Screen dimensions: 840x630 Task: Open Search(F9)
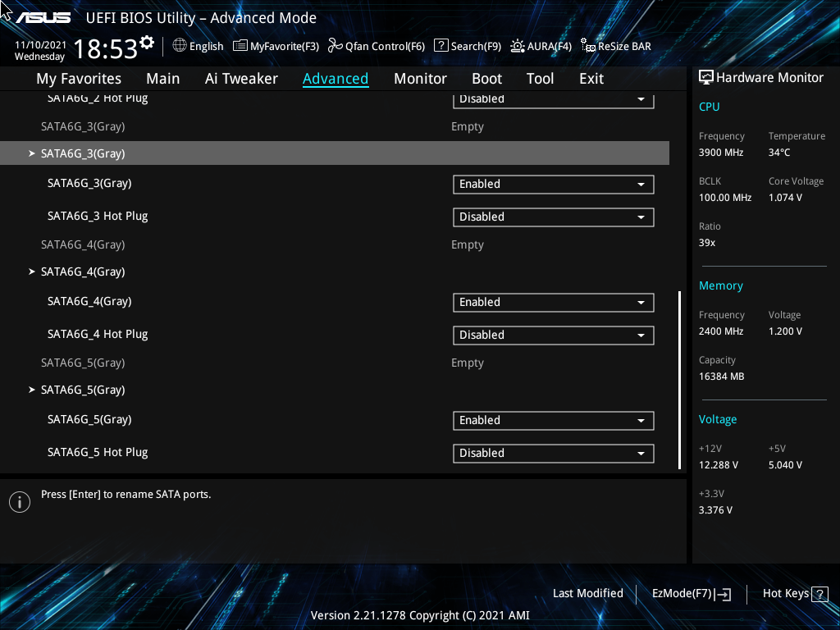(468, 46)
